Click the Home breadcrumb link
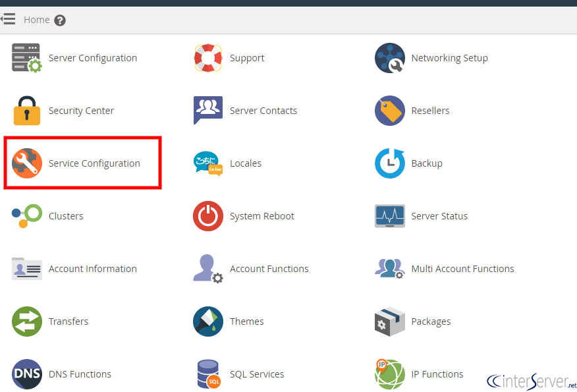 pyautogui.click(x=36, y=20)
